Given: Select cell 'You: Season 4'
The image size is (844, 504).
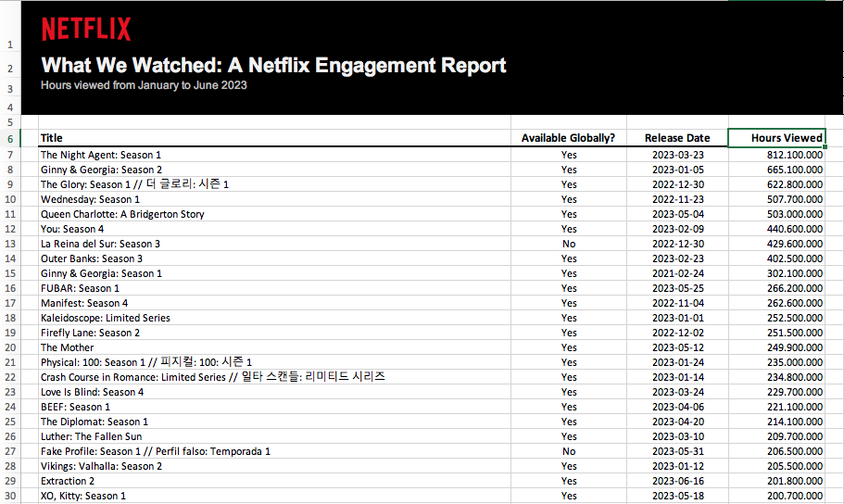Looking at the screenshot, I should coord(274,229).
